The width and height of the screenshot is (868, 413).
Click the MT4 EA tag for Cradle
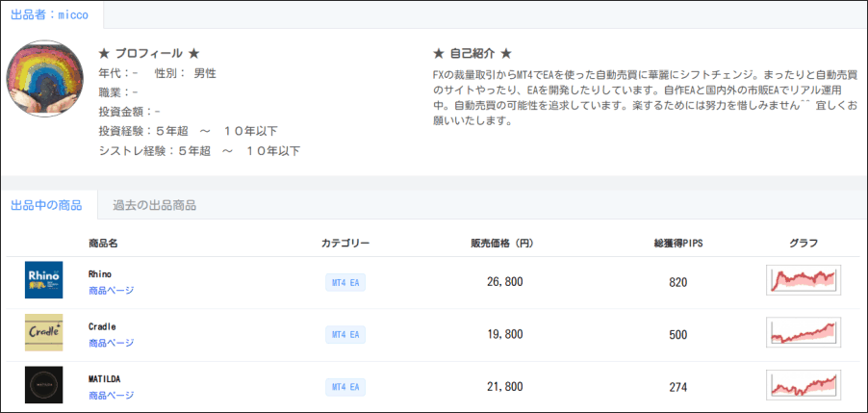click(x=345, y=334)
